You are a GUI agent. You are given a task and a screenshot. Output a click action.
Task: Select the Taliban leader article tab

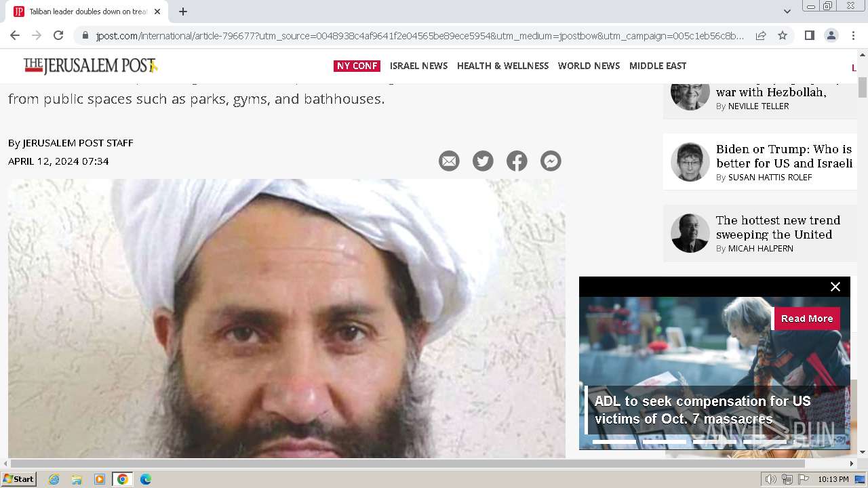(88, 12)
